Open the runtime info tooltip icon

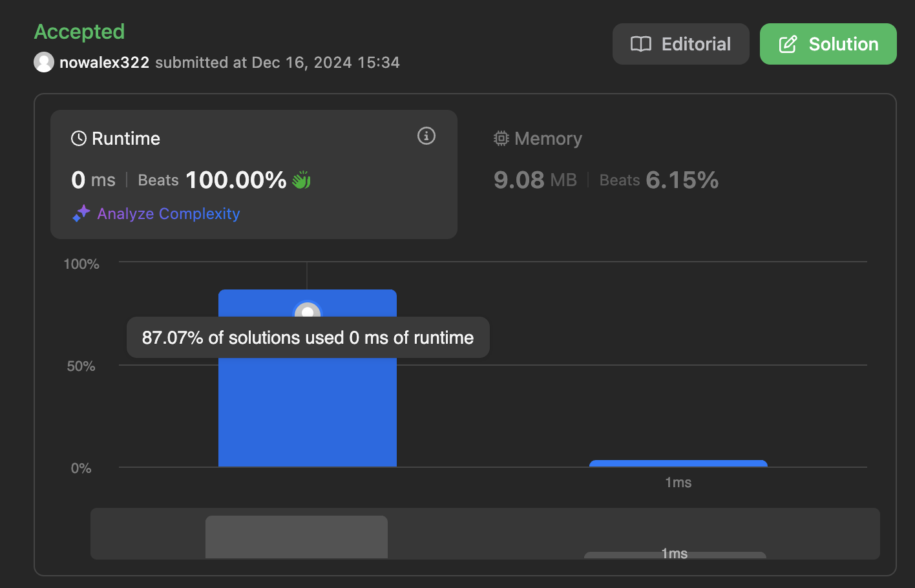click(x=426, y=136)
